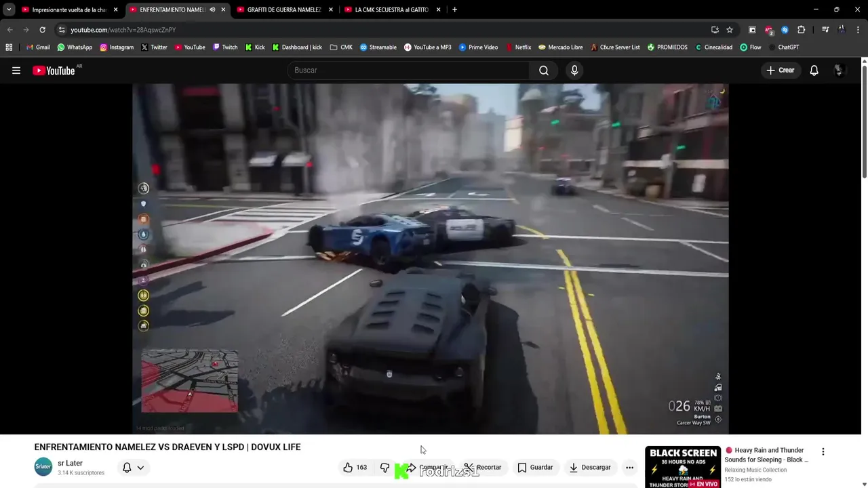Open YouTube notifications bell in header

[x=814, y=70]
